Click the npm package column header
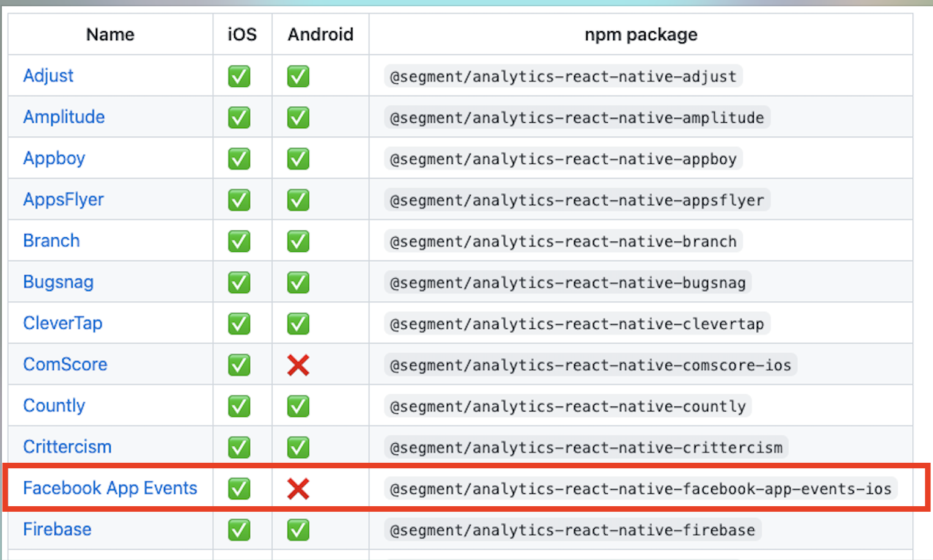The image size is (933, 560). tap(640, 35)
